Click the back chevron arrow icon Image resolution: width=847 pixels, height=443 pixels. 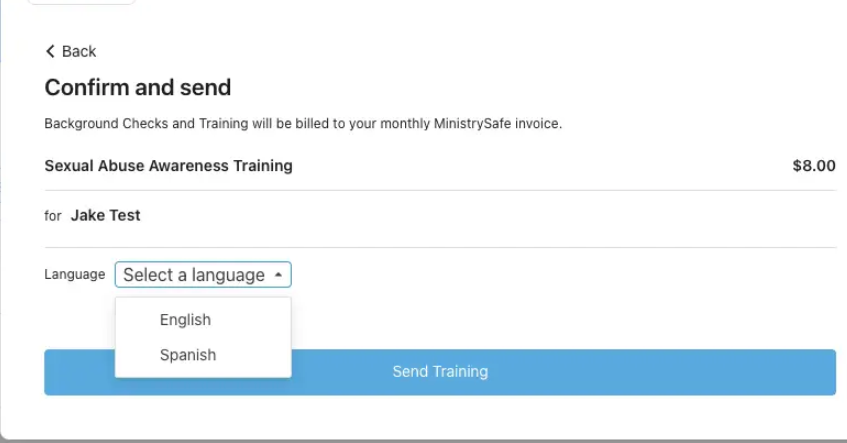(50, 52)
